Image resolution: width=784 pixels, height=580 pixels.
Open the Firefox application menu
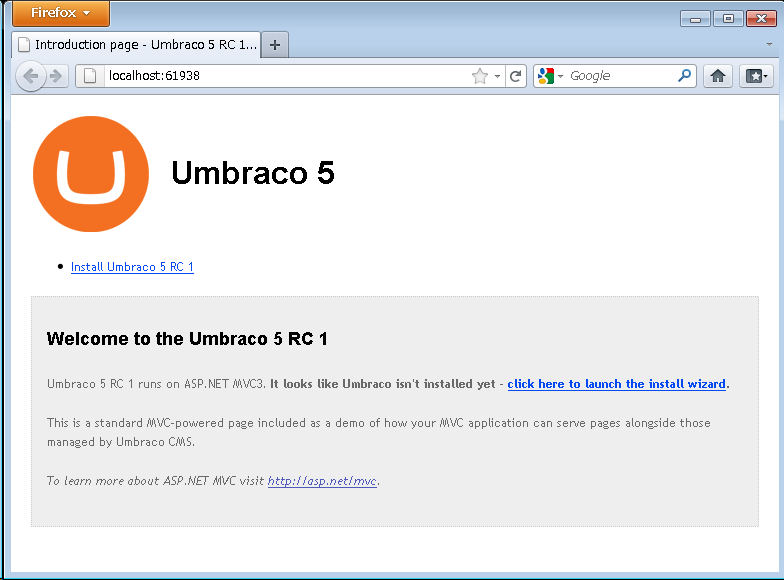(x=60, y=12)
